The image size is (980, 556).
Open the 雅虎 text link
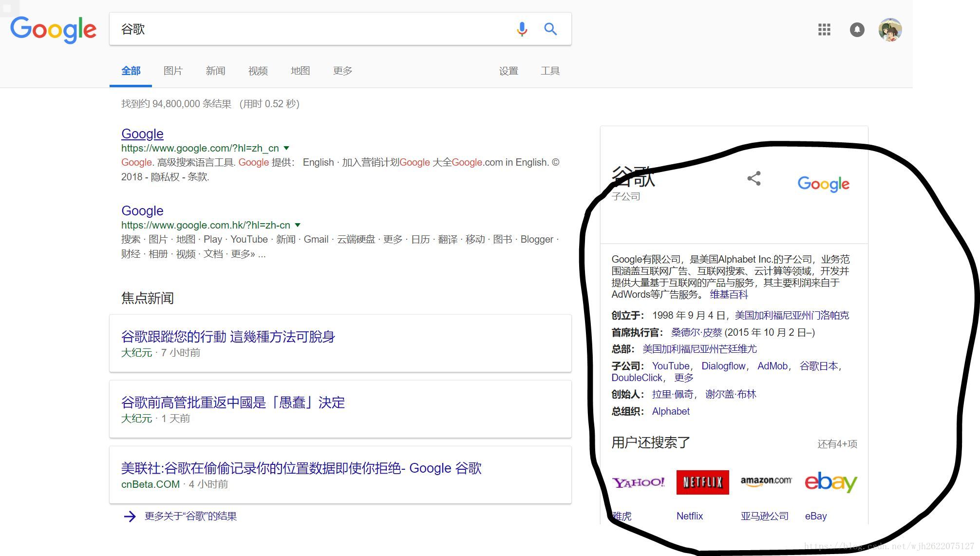[622, 516]
